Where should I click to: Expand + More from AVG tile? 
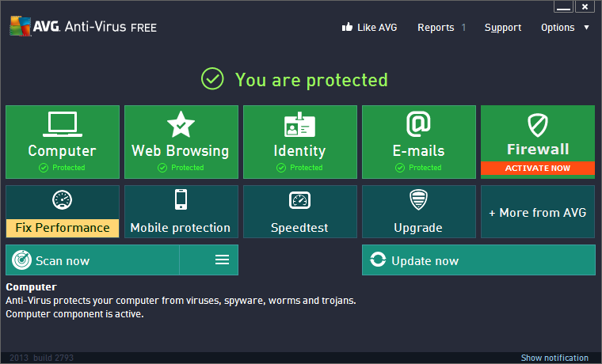coord(538,212)
